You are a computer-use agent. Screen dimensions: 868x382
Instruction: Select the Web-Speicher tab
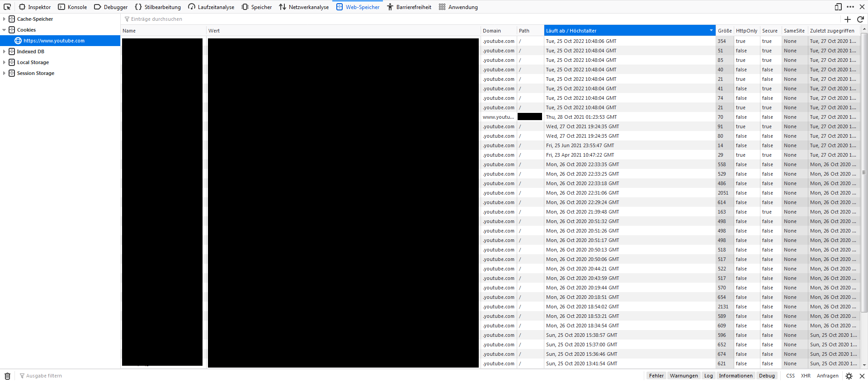coord(358,7)
